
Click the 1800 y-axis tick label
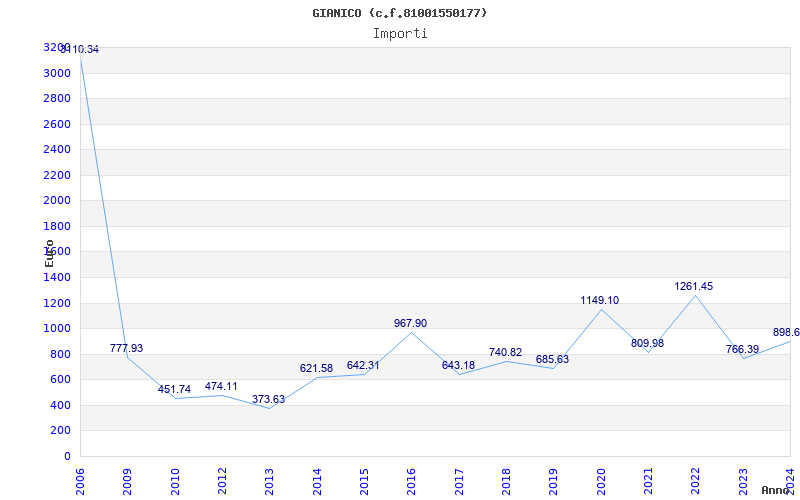pos(58,226)
